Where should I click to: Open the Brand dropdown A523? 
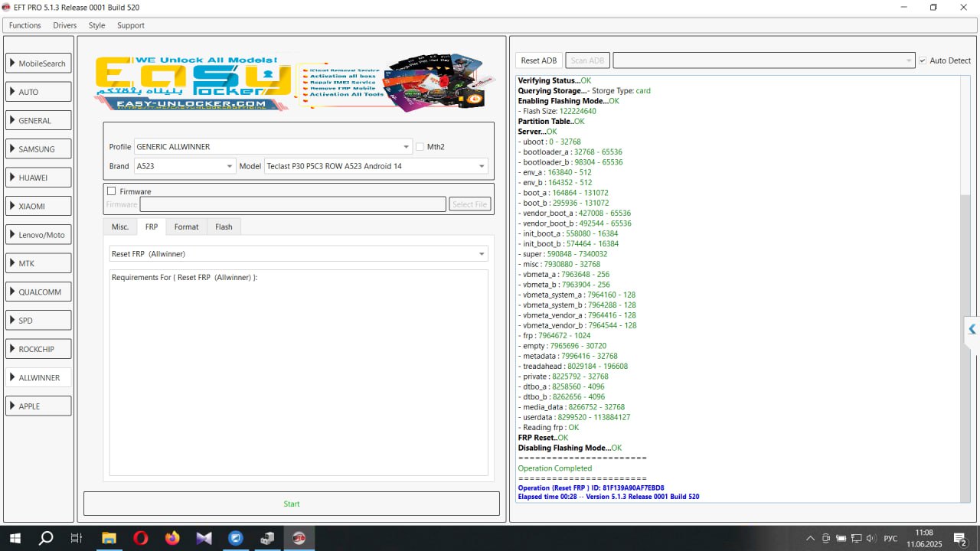point(185,166)
